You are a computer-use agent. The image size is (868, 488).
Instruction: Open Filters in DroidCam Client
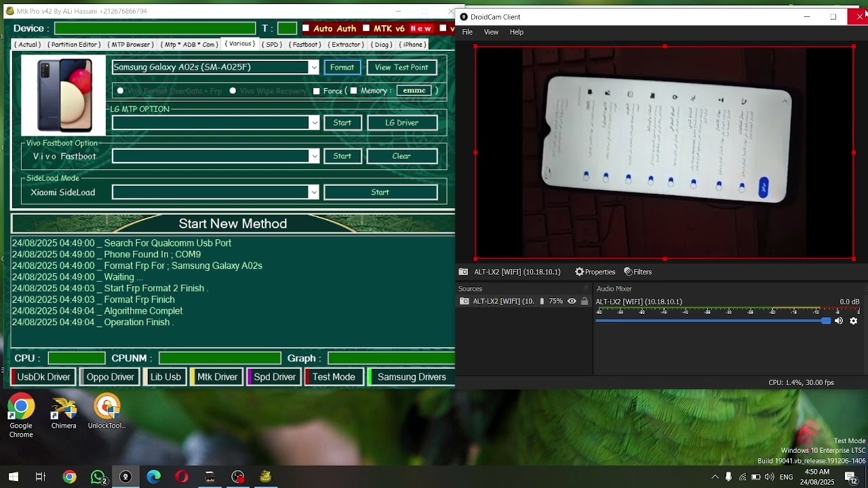coord(637,272)
